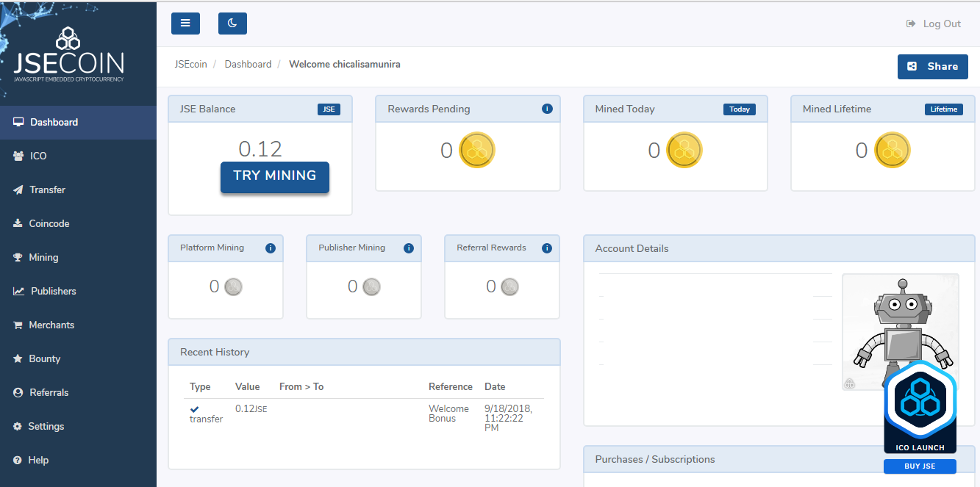Click the 9/18/2018 date entry

[509, 419]
